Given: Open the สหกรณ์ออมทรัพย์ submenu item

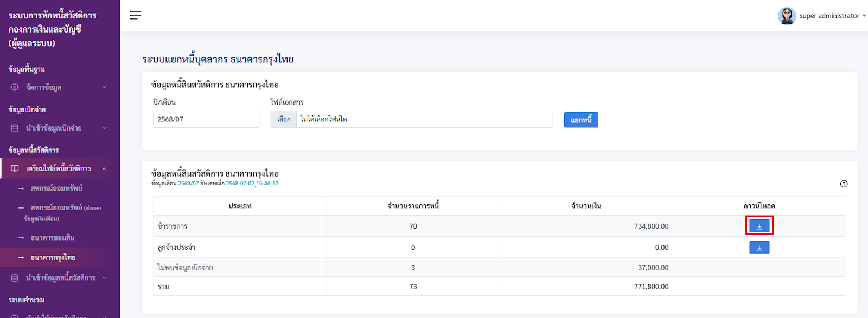Looking at the screenshot, I should point(56,188).
